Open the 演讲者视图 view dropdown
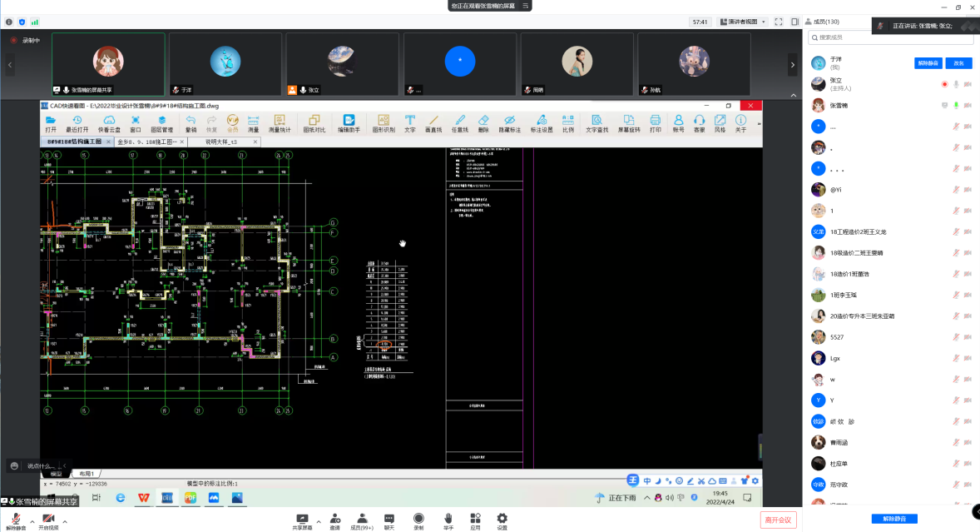This screenshot has height=532, width=980. (x=742, y=22)
